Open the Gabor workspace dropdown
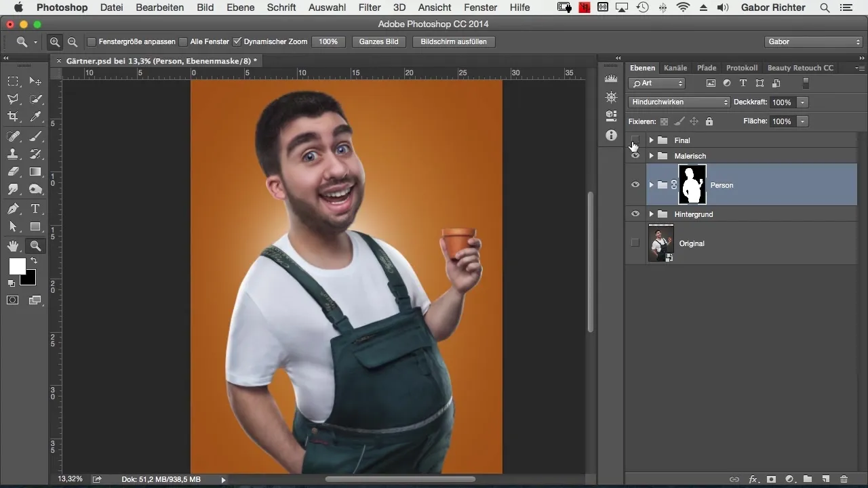 [x=813, y=42]
